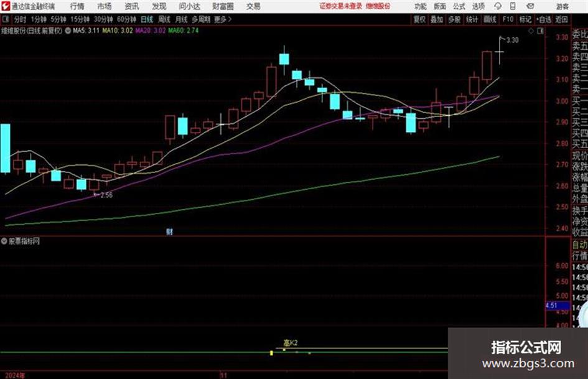Click the 外盘 row in quote panel
Screen dimensions: 588x379
tap(580, 199)
